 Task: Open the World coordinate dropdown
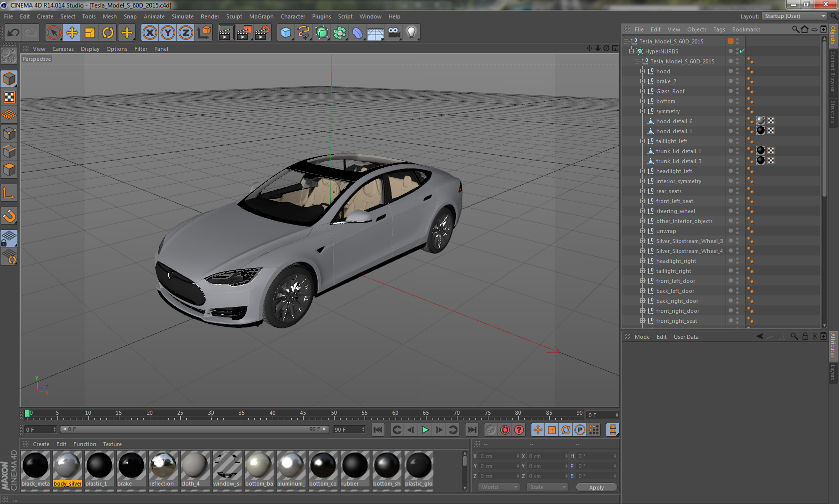pyautogui.click(x=499, y=487)
